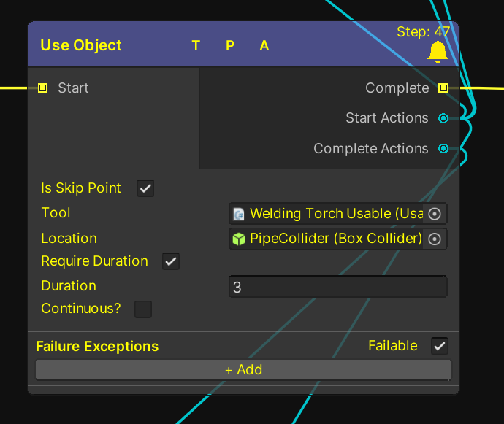Click the Use Object node title

tap(81, 45)
